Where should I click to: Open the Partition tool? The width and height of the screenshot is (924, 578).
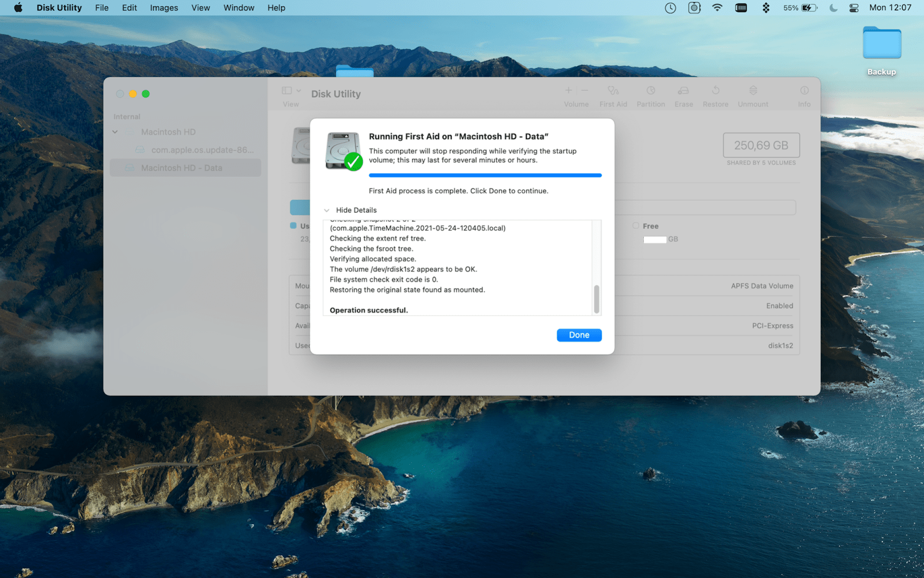click(650, 95)
